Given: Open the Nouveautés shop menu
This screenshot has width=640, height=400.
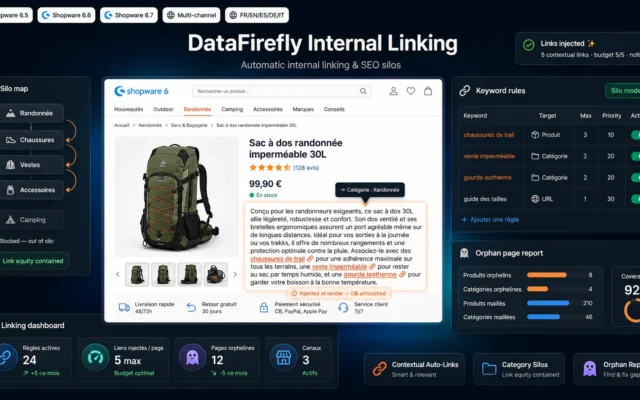Looking at the screenshot, I should click(x=129, y=109).
